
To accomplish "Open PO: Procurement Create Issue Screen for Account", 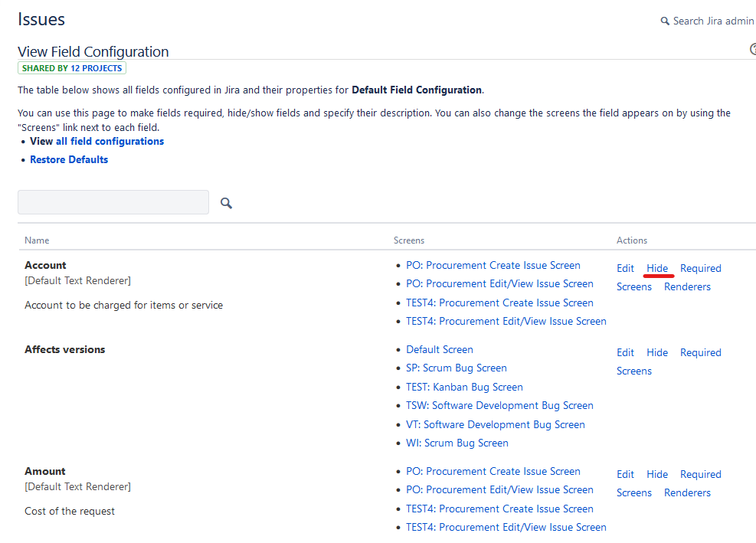I will tap(493, 265).
